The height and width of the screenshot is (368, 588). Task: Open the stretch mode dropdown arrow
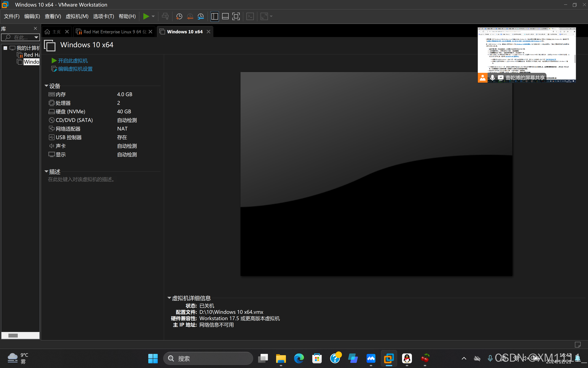point(271,16)
